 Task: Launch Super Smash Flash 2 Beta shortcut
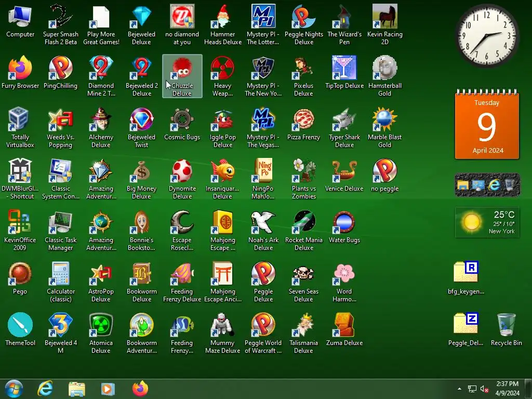(x=60, y=25)
